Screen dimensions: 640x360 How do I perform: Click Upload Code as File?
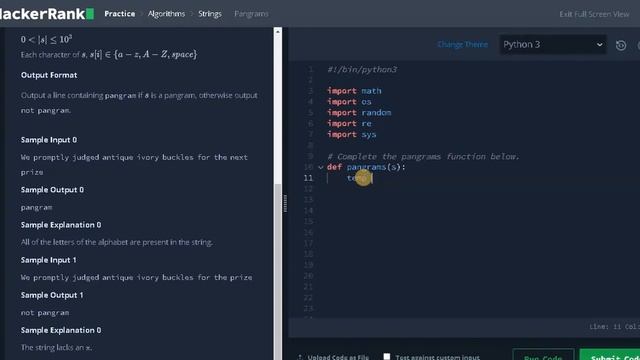[x=334, y=357]
